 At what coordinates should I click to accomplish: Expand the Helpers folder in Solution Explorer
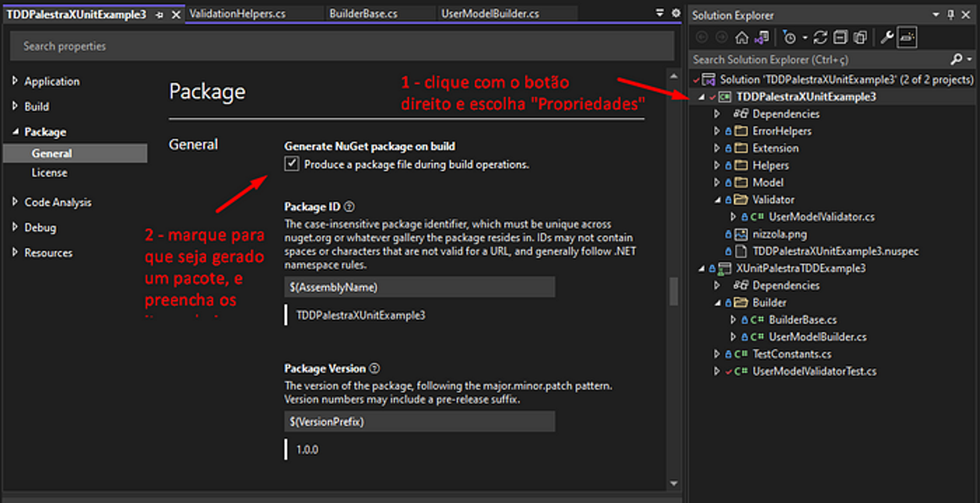(x=716, y=165)
